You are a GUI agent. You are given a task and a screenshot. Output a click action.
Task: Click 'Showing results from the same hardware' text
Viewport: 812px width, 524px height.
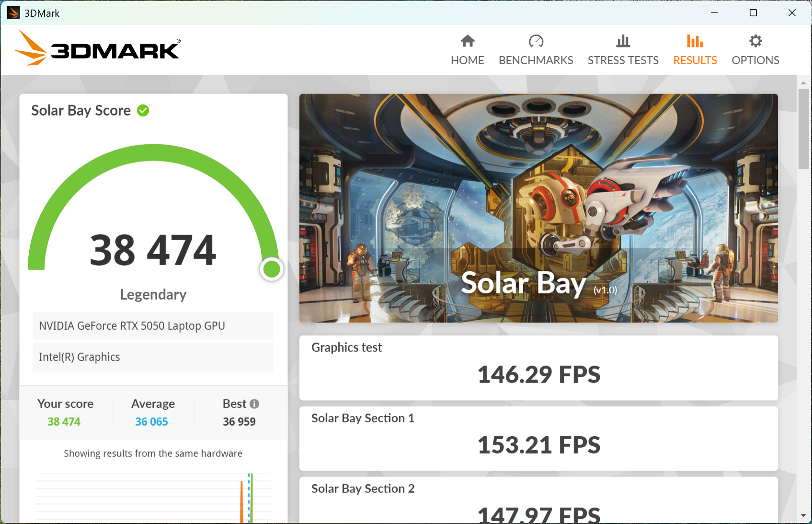pos(153,454)
